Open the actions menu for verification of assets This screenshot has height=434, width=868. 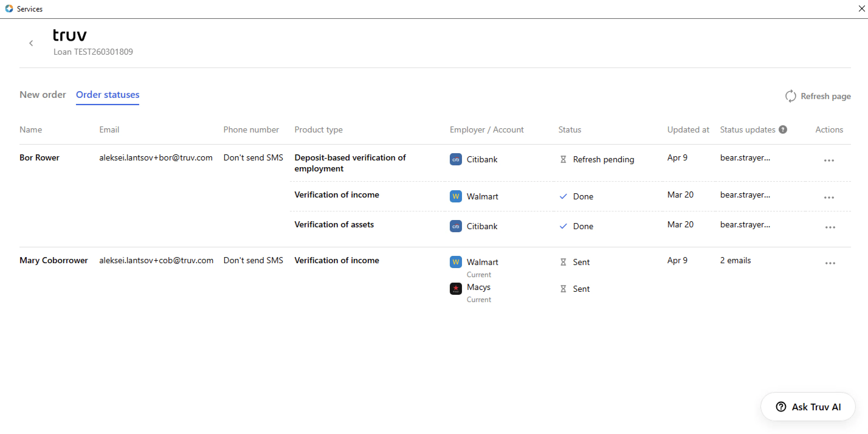(x=830, y=227)
